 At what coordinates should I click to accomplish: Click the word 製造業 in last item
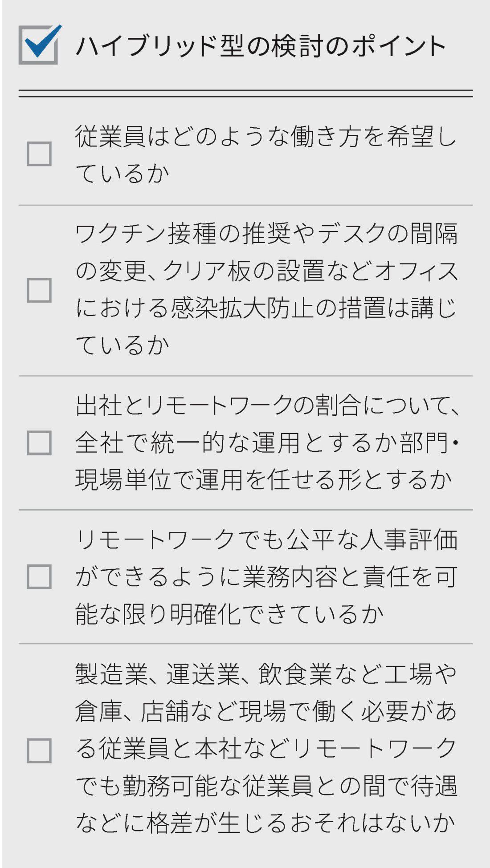point(111,674)
